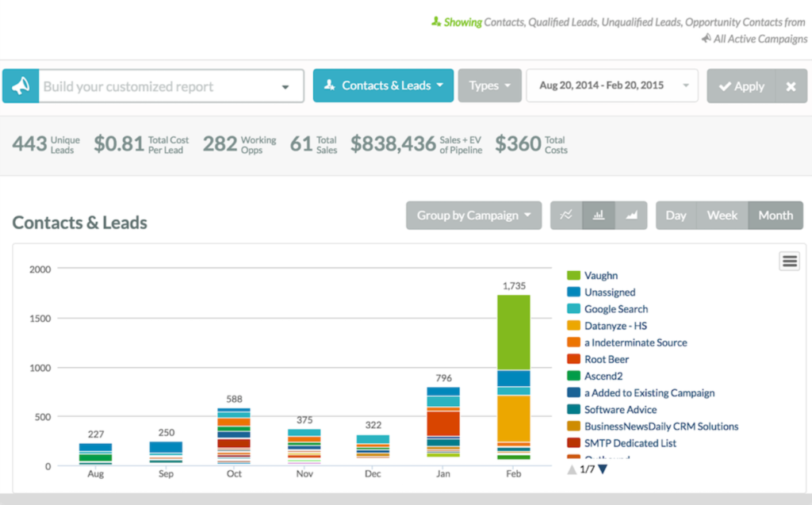The height and width of the screenshot is (505, 812).
Task: Click SMTP Dedicated List legend label
Action: pyautogui.click(x=630, y=443)
